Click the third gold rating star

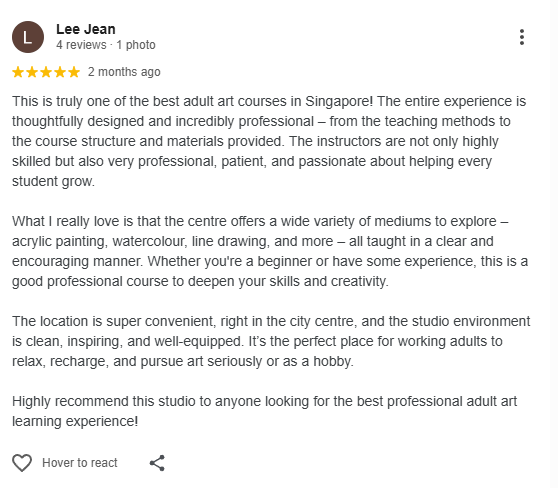pos(46,72)
